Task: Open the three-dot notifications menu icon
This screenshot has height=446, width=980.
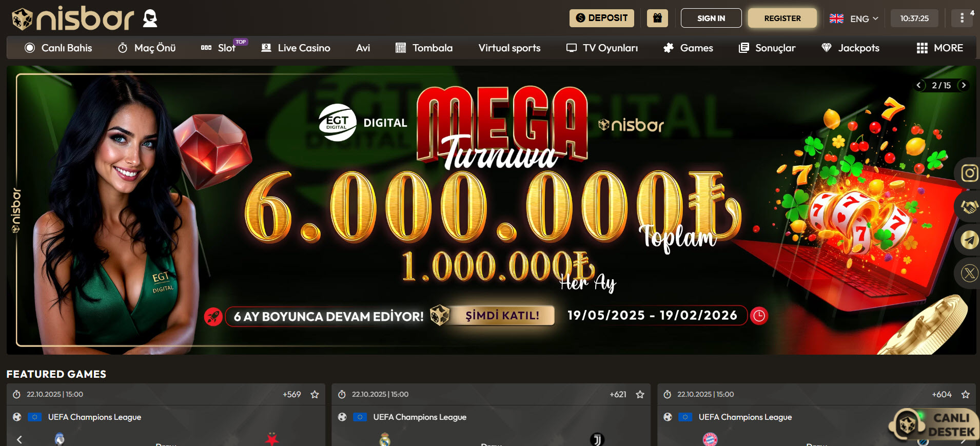Action: click(962, 18)
